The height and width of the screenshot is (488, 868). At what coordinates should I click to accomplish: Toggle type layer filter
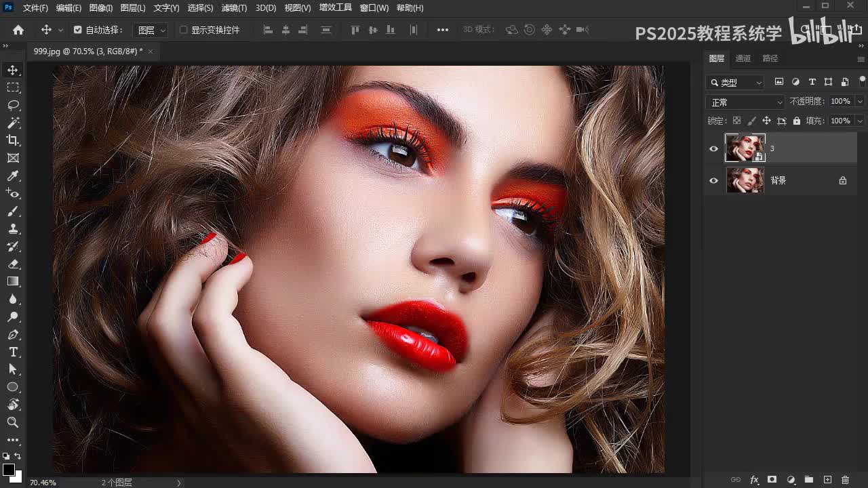point(812,82)
